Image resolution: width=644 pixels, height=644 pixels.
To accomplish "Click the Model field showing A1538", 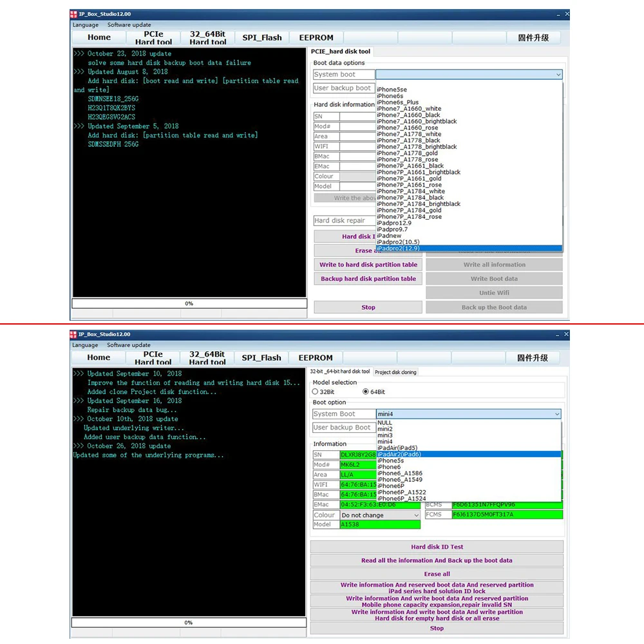I will point(380,524).
